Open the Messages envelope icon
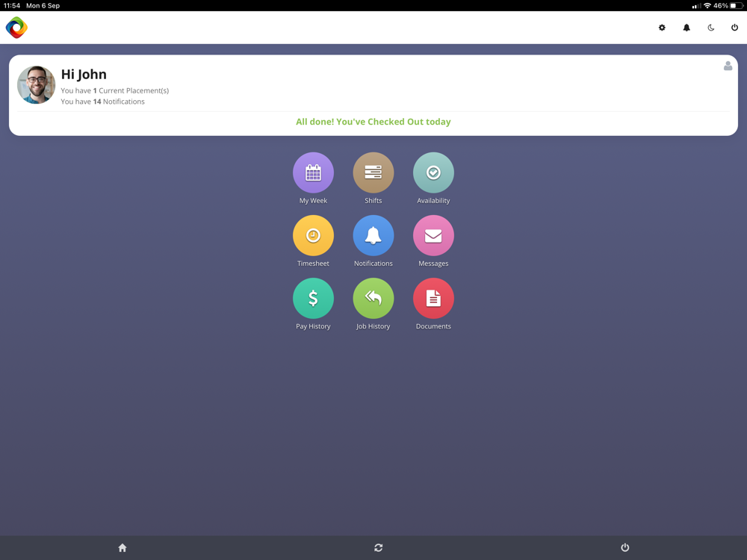Viewport: 747px width, 560px height. (x=433, y=235)
